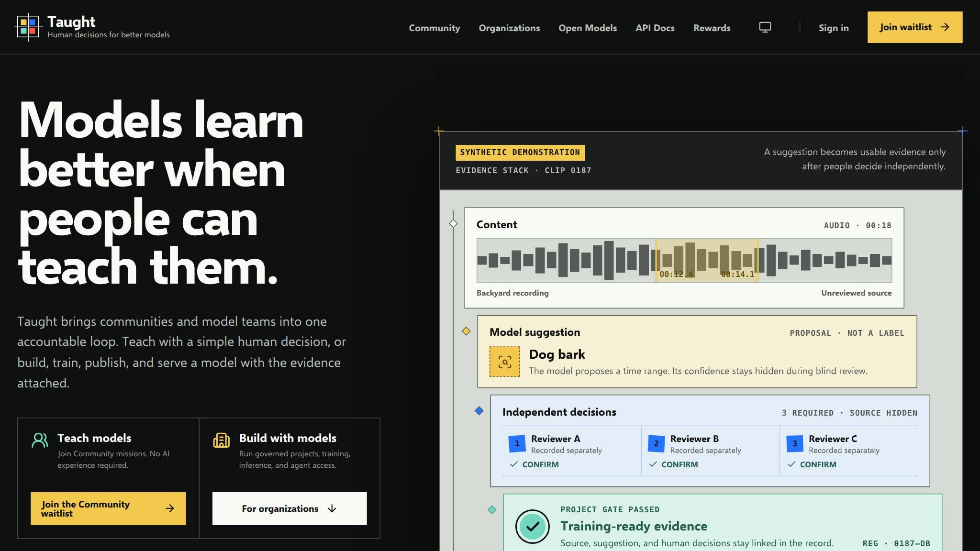Open the API Docs nav item
Viewport: 980px width, 551px height.
(655, 28)
